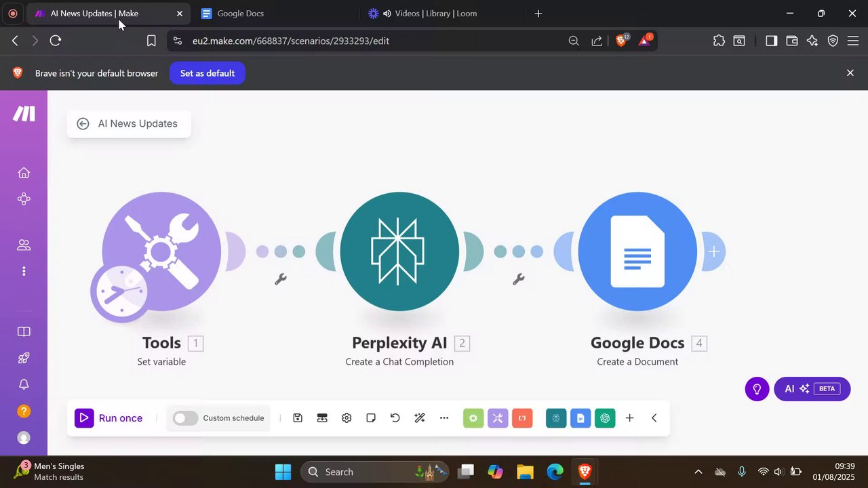The width and height of the screenshot is (868, 488).
Task: Open Brave Shields lion icon
Action: (622, 40)
